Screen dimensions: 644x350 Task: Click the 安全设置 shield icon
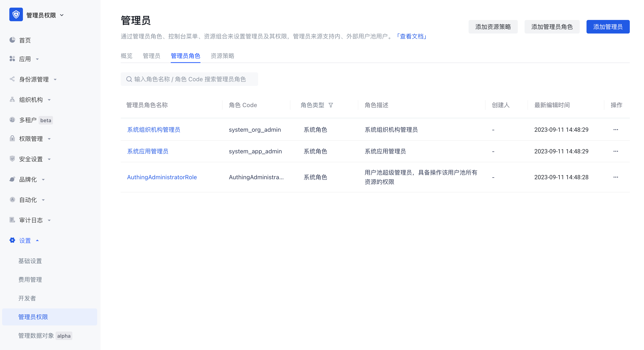pos(12,159)
